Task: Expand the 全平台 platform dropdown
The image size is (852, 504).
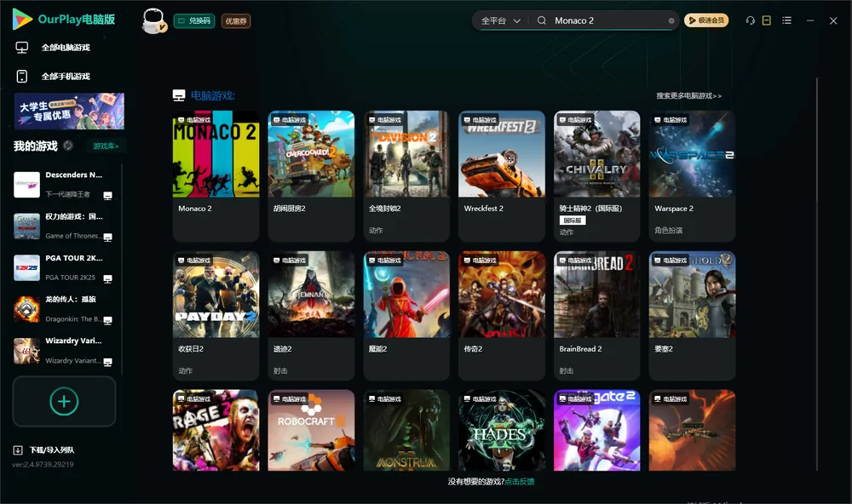Action: coord(500,20)
